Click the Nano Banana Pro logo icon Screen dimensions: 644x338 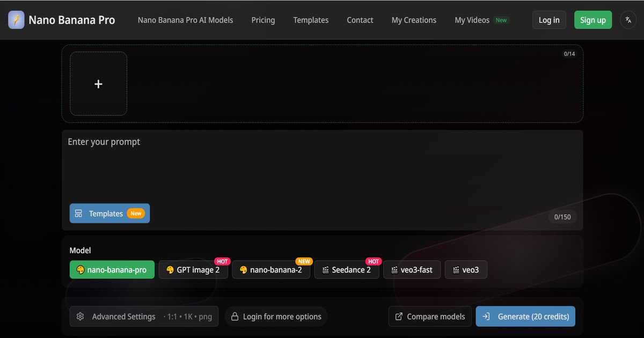point(16,20)
